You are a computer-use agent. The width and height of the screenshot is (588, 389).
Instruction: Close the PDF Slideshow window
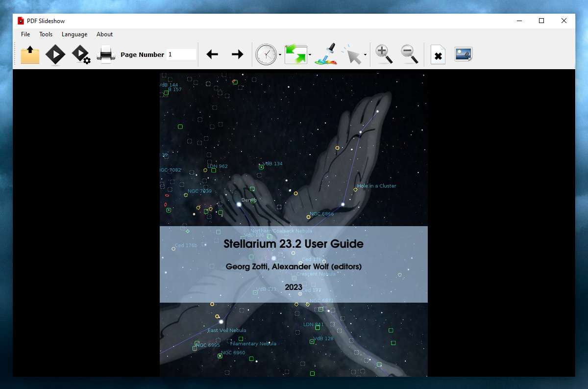click(x=564, y=21)
